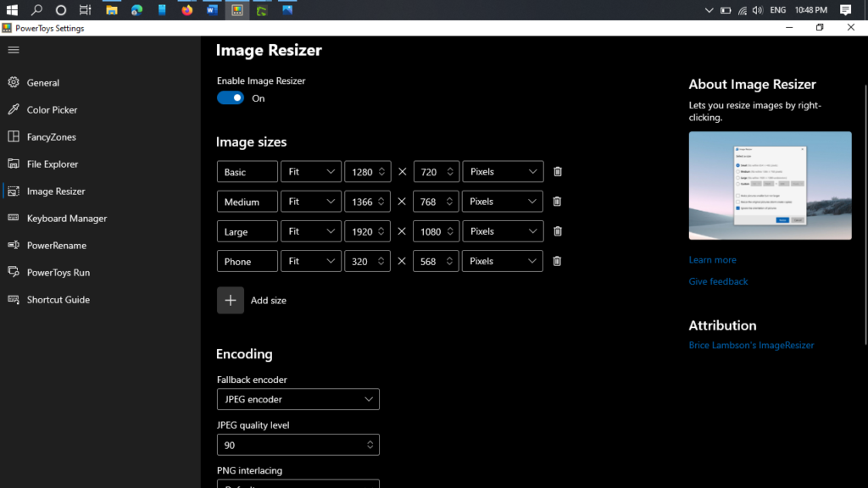Select Image Resizer in the sidebar
This screenshot has width=868, height=488.
100,191
